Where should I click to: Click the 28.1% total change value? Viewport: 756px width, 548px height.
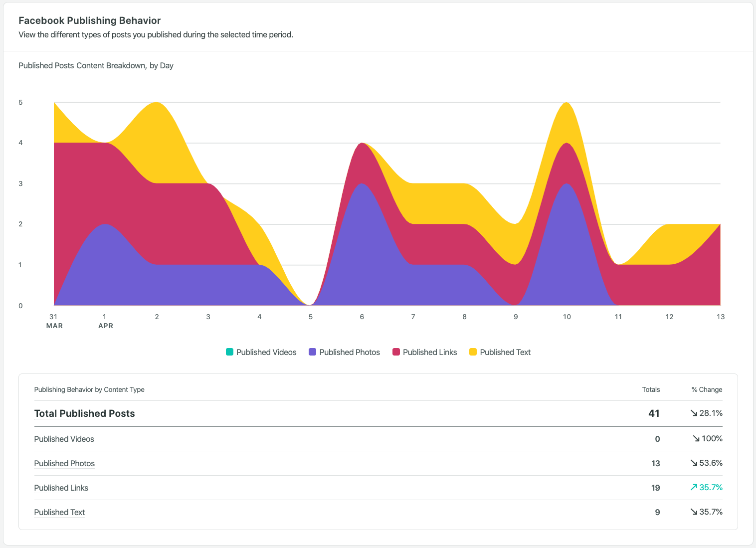click(x=711, y=413)
